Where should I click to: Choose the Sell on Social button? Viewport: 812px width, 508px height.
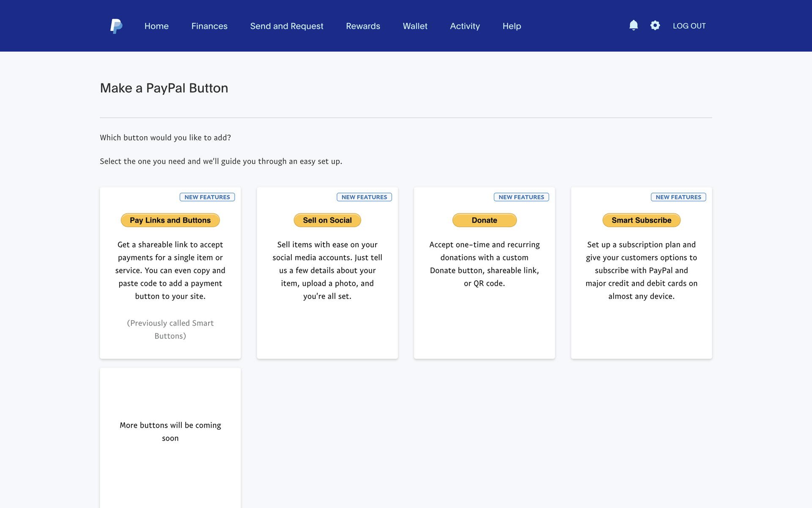click(327, 220)
